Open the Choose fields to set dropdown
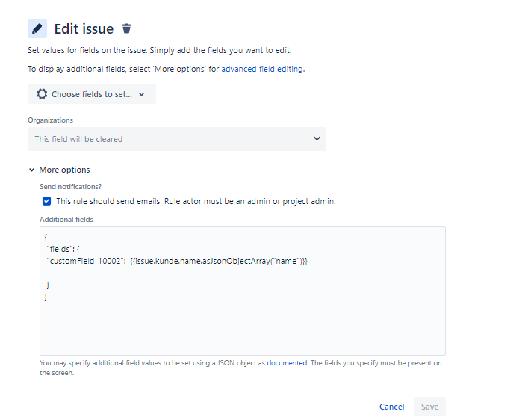This screenshot has height=420, width=525. tap(92, 94)
